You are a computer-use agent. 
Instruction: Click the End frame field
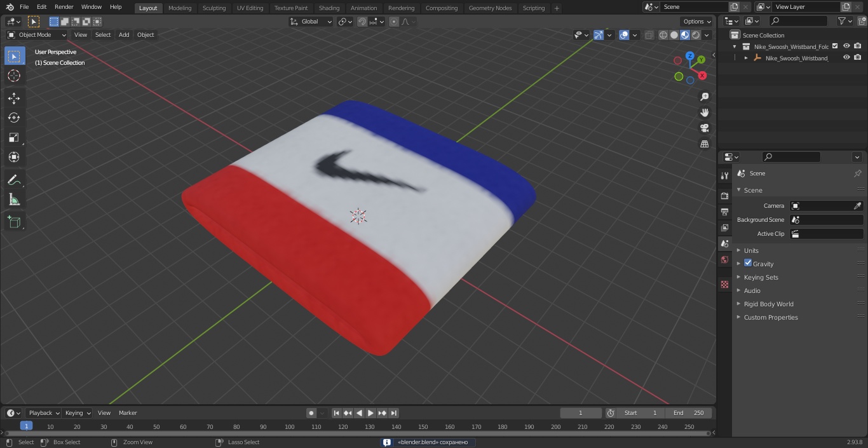click(x=688, y=413)
